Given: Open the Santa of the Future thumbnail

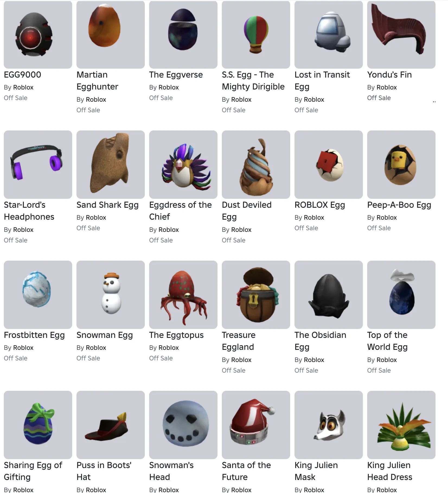Looking at the screenshot, I should [x=256, y=425].
